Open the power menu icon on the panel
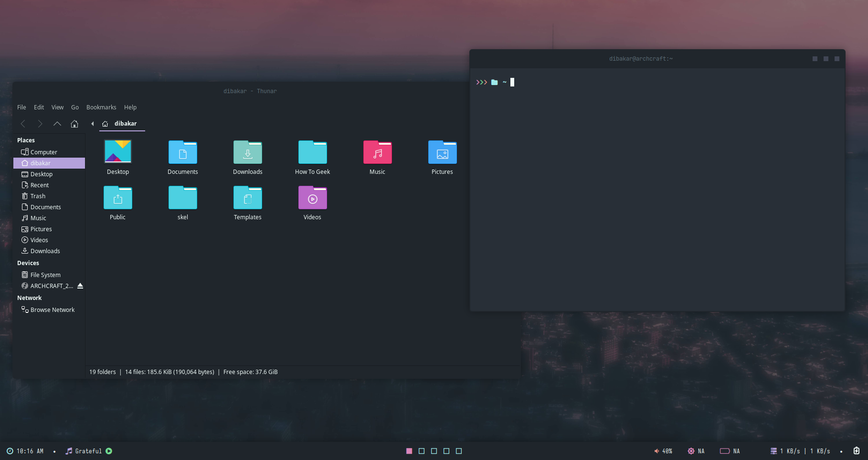Screen dimensions: 868x460 click(x=857, y=451)
